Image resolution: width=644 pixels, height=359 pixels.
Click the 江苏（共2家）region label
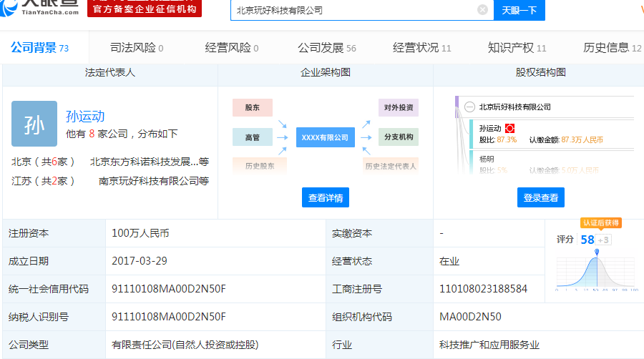(x=43, y=181)
